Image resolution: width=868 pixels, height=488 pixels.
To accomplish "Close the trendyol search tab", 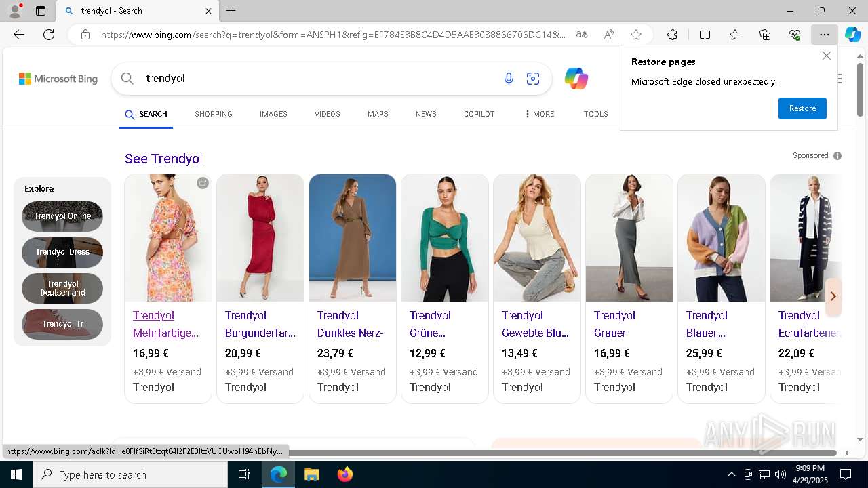I will pos(208,11).
